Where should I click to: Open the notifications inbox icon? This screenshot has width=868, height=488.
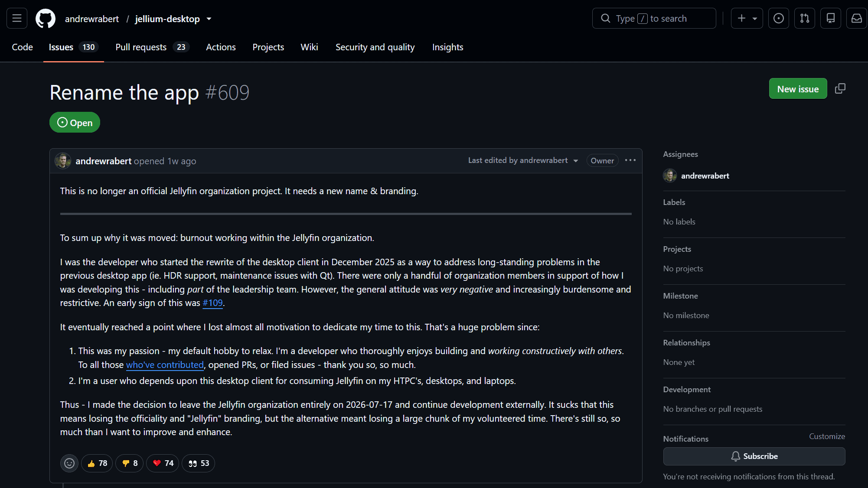point(857,18)
